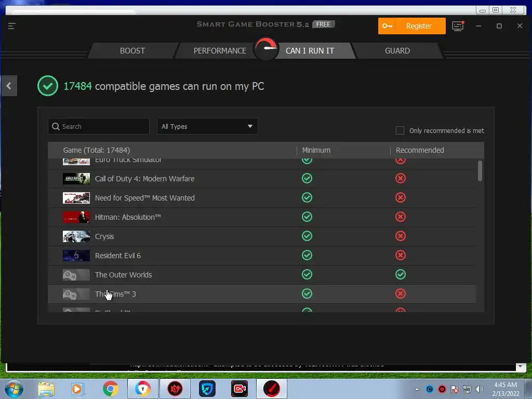
Task: Click Crysis recommended cross icon
Action: click(x=401, y=236)
